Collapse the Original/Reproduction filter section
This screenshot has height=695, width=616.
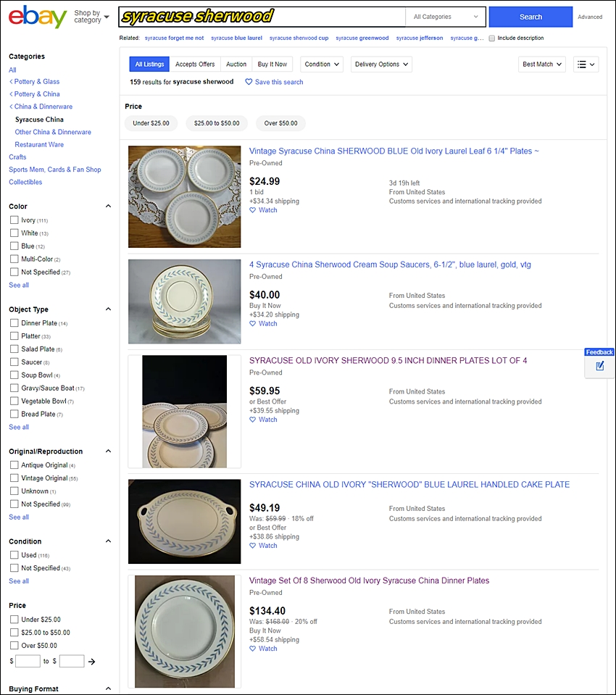coord(108,451)
